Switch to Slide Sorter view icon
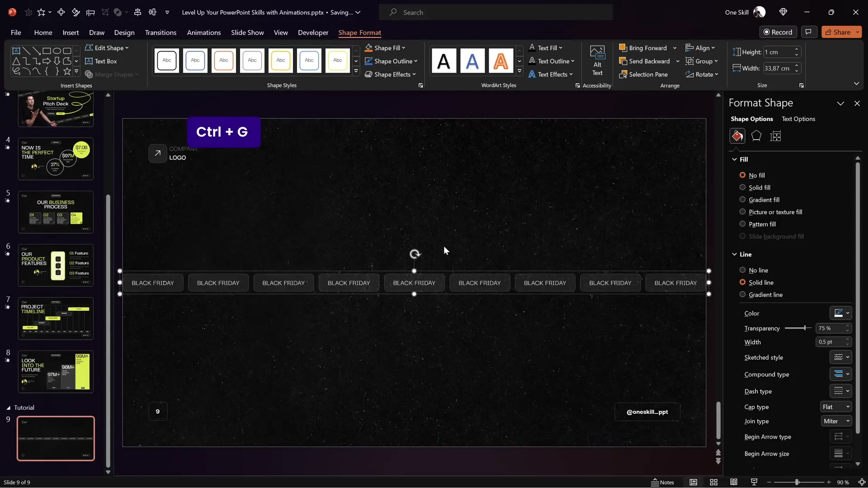 713,482
